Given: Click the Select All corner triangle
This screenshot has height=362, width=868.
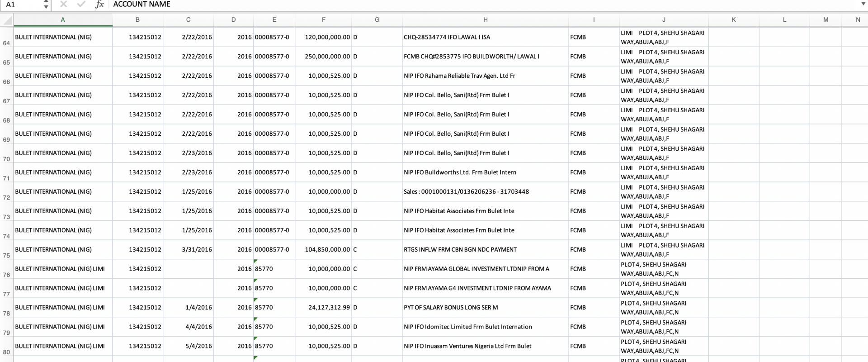Looking at the screenshot, I should coord(7,20).
